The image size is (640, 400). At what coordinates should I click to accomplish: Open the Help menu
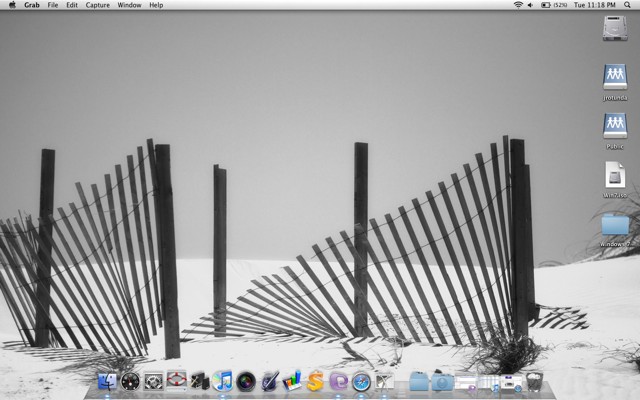point(156,5)
